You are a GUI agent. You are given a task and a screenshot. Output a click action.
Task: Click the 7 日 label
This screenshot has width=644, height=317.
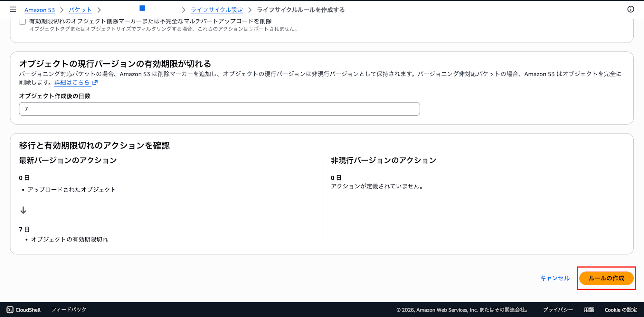point(24,229)
